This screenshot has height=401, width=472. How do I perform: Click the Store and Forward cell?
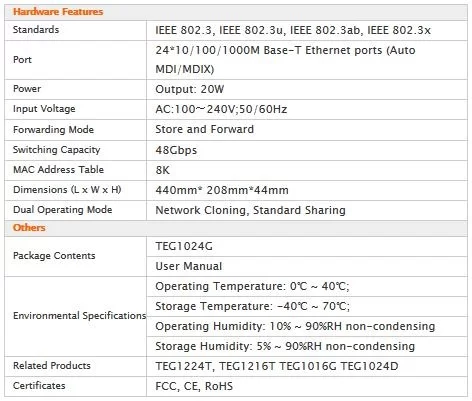[307, 130]
